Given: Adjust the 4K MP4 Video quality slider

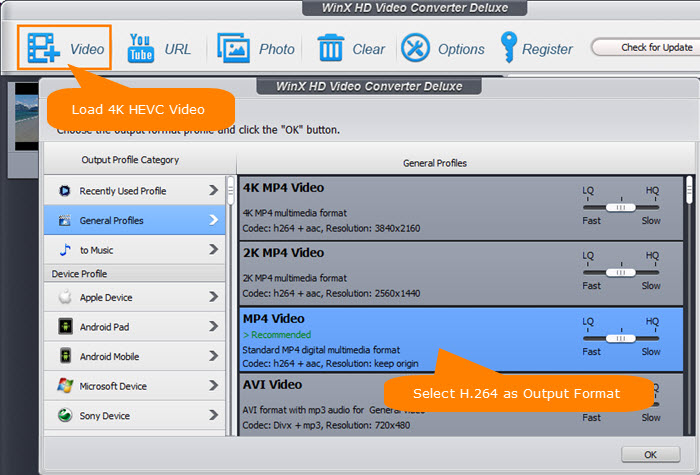Looking at the screenshot, I should point(621,208).
